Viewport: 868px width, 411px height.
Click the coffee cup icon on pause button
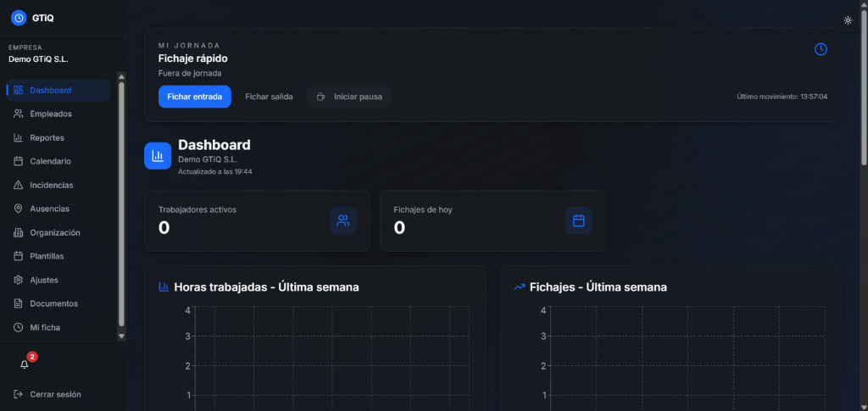pos(320,97)
